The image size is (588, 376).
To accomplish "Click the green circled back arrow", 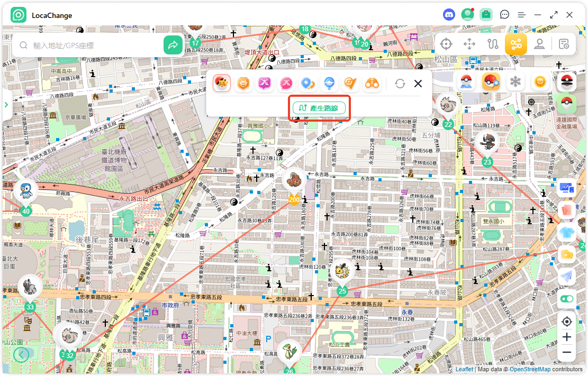I will point(21,354).
